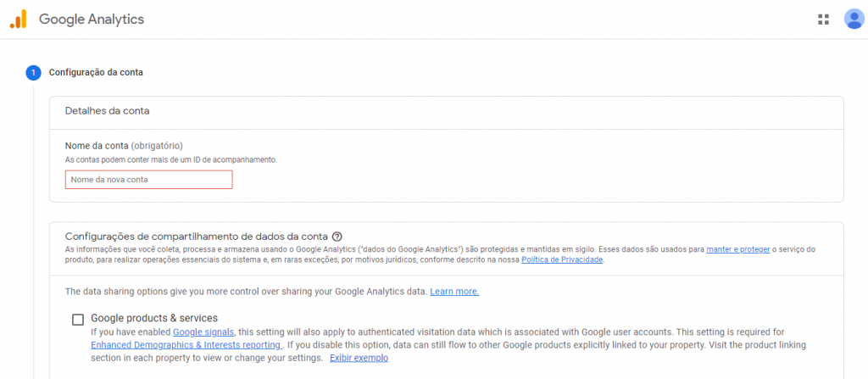This screenshot has height=379, width=868.
Task: Open the 'manter e proteger' link
Action: click(737, 249)
